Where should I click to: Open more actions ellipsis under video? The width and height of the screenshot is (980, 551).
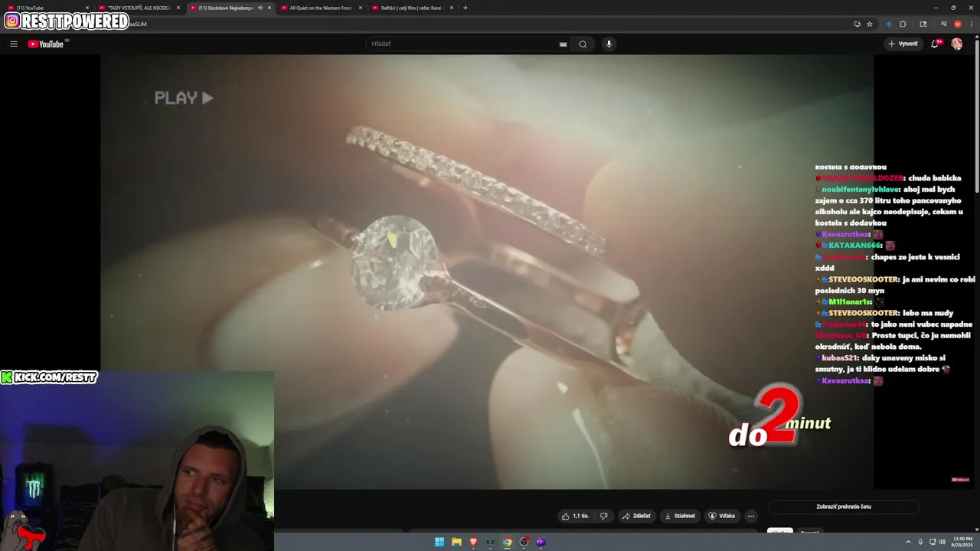coord(750,516)
